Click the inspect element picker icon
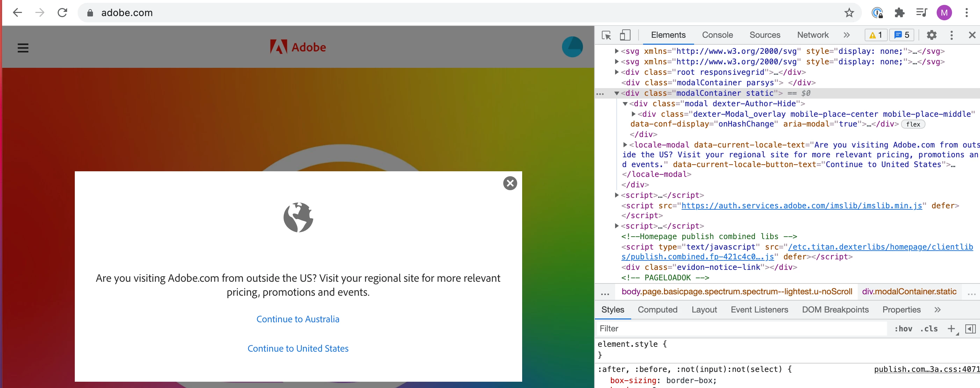 point(606,35)
